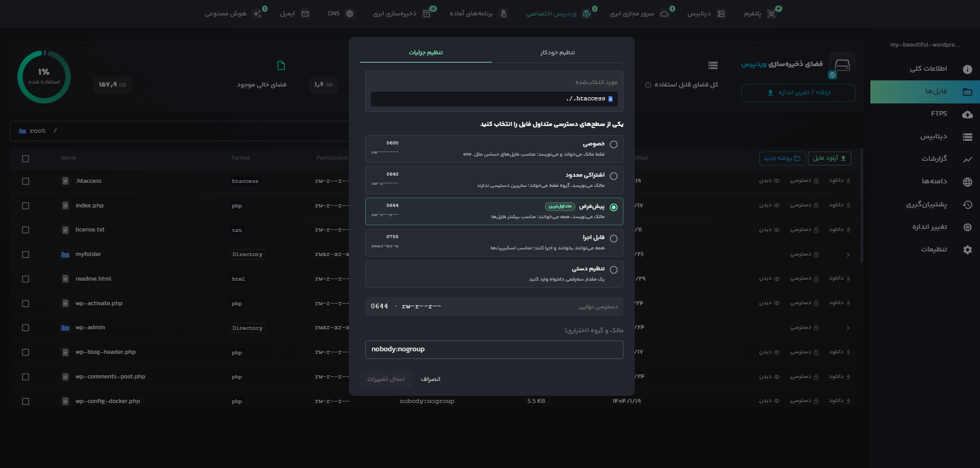Open the دیتابیس sidebar storage icon
This screenshot has width=980, height=468.
point(967,137)
